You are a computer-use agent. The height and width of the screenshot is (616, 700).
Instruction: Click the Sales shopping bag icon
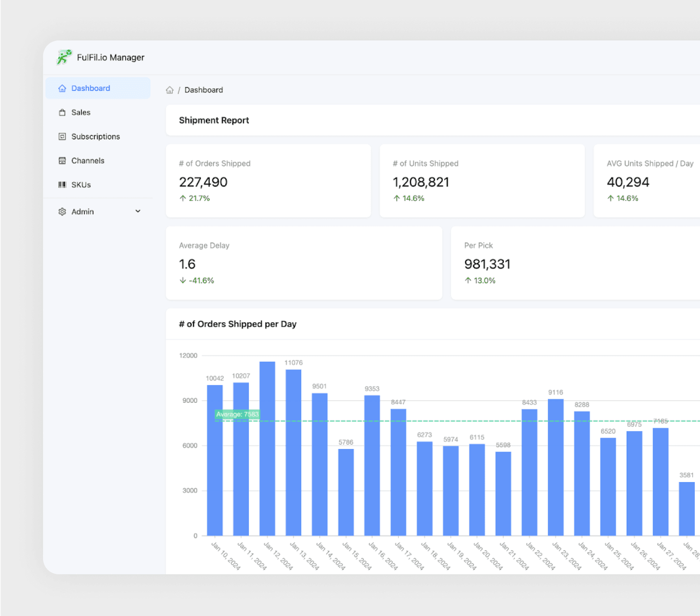coord(62,112)
